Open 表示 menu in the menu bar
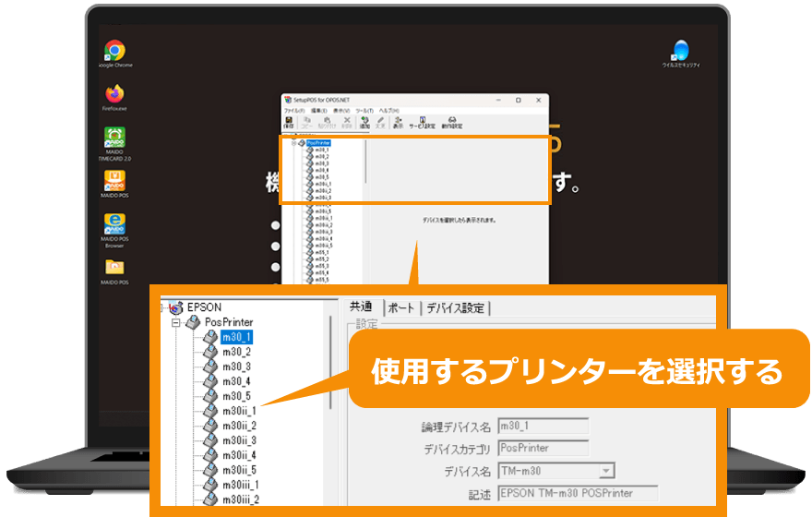 click(341, 111)
